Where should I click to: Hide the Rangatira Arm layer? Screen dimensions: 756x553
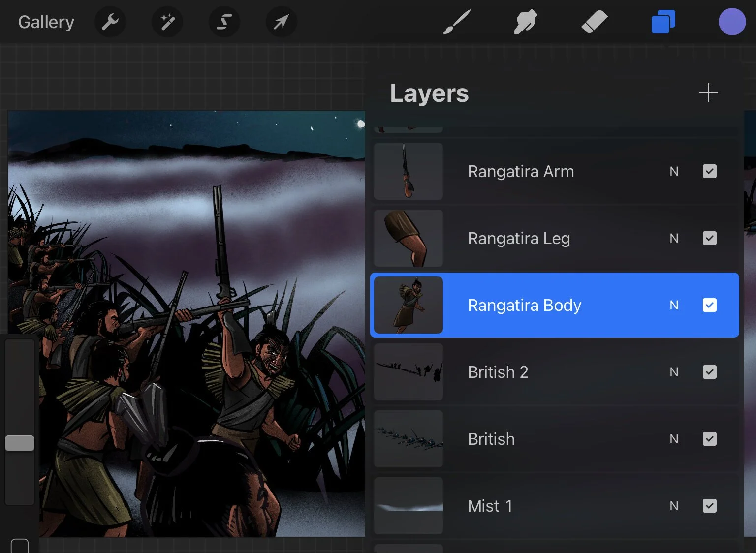pos(710,171)
